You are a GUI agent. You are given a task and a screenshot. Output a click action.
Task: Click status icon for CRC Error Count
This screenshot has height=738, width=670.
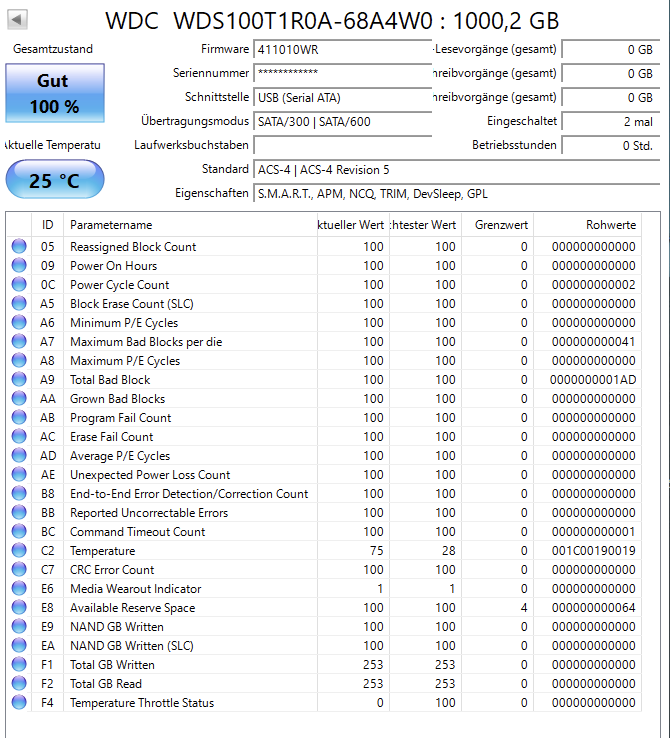pos(19,569)
